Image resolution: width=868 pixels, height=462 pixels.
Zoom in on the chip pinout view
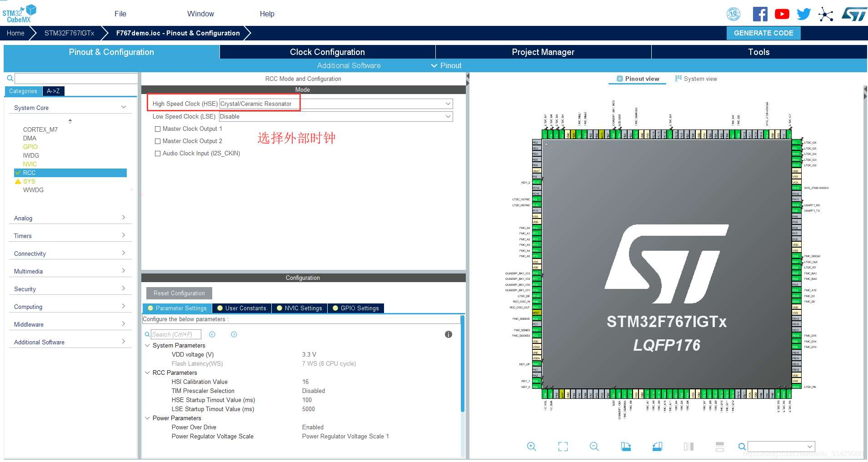[531, 447]
